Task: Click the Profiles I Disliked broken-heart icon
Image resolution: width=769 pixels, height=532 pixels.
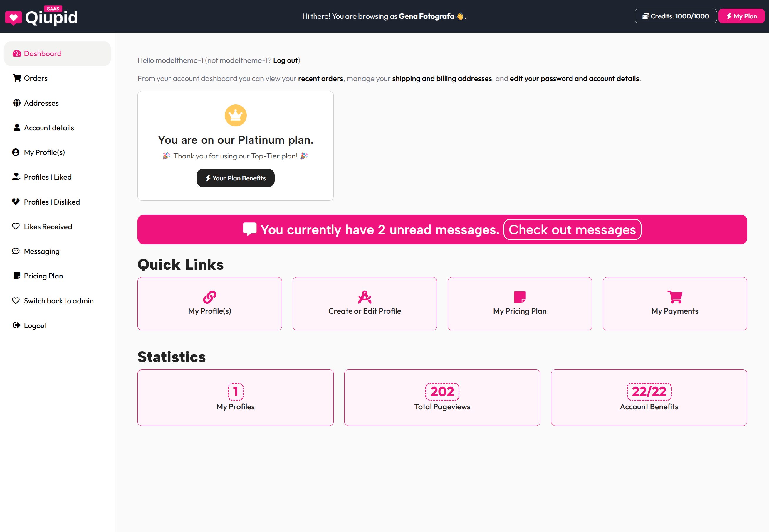Action: point(16,202)
